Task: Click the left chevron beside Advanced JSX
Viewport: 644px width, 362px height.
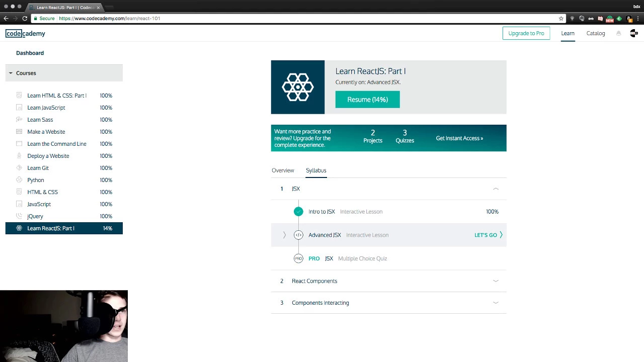Action: coord(284,235)
